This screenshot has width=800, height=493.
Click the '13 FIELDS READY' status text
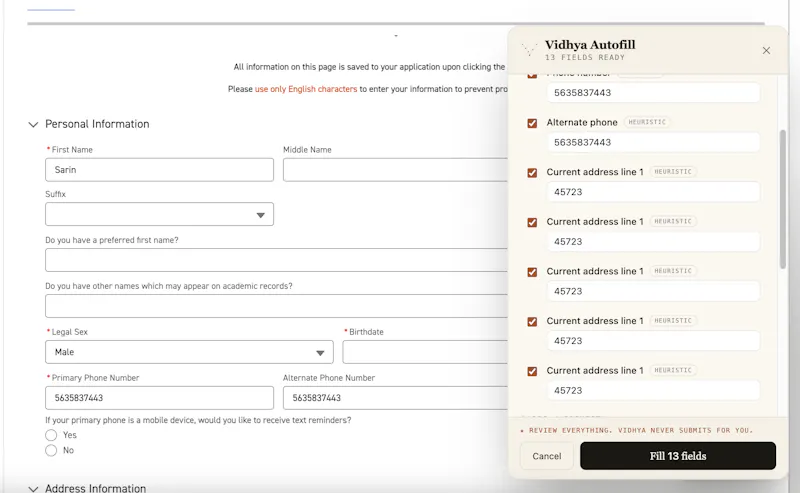click(585, 58)
